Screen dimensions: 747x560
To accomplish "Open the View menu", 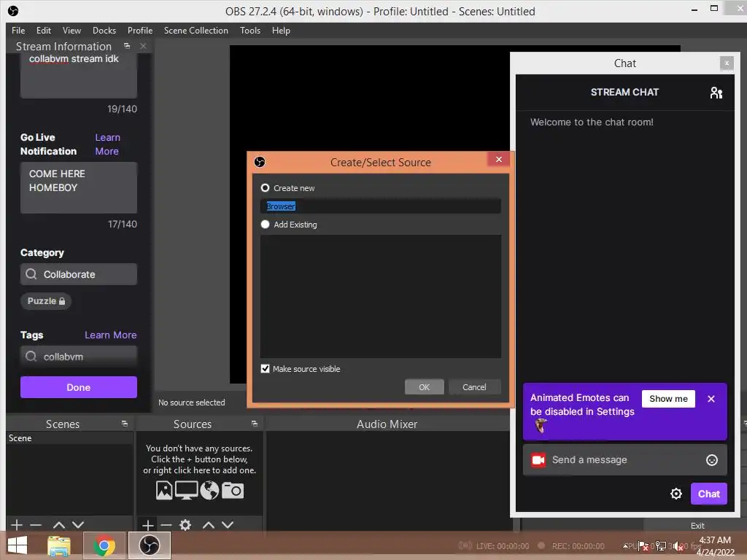I will pyautogui.click(x=71, y=31).
